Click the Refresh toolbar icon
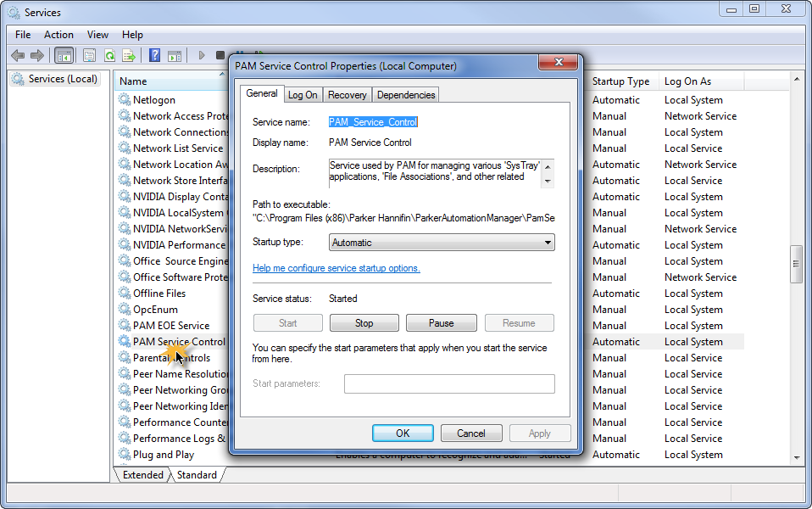This screenshot has height=509, width=812. [x=109, y=55]
